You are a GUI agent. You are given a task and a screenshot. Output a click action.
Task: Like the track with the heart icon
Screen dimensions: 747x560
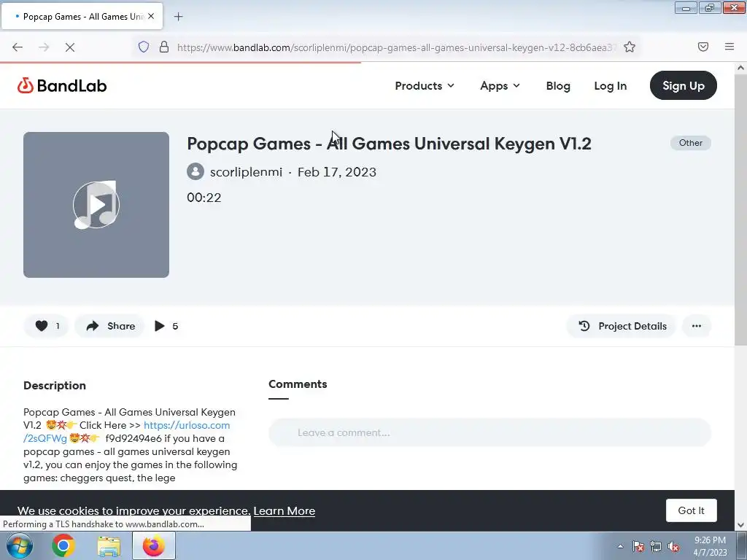[46, 326]
